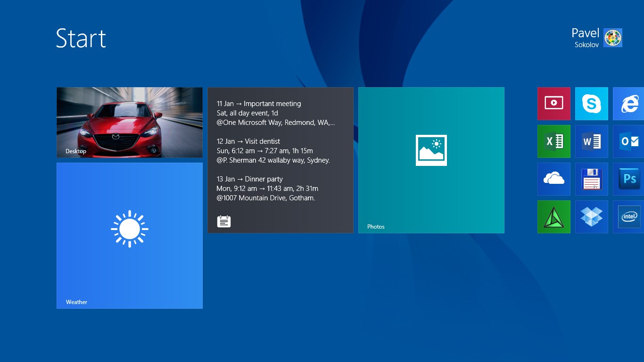The height and width of the screenshot is (362, 644).
Task: Open the Photos tile
Action: click(x=431, y=160)
